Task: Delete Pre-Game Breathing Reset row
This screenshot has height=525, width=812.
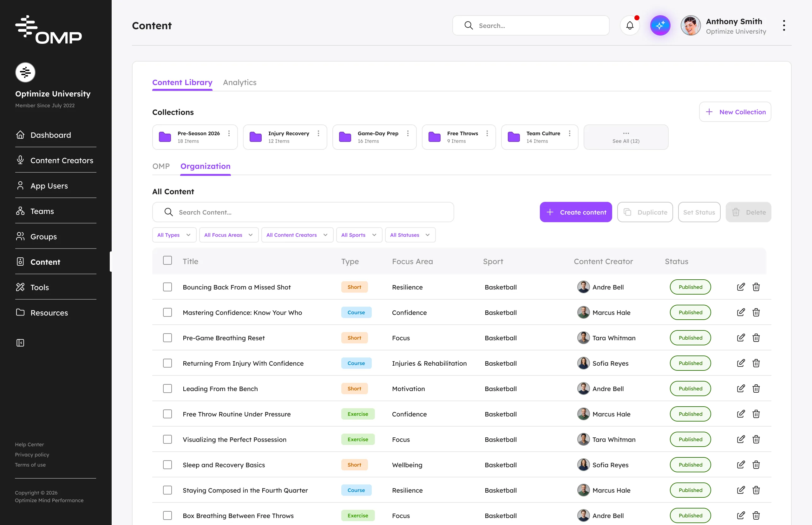Action: (756, 338)
